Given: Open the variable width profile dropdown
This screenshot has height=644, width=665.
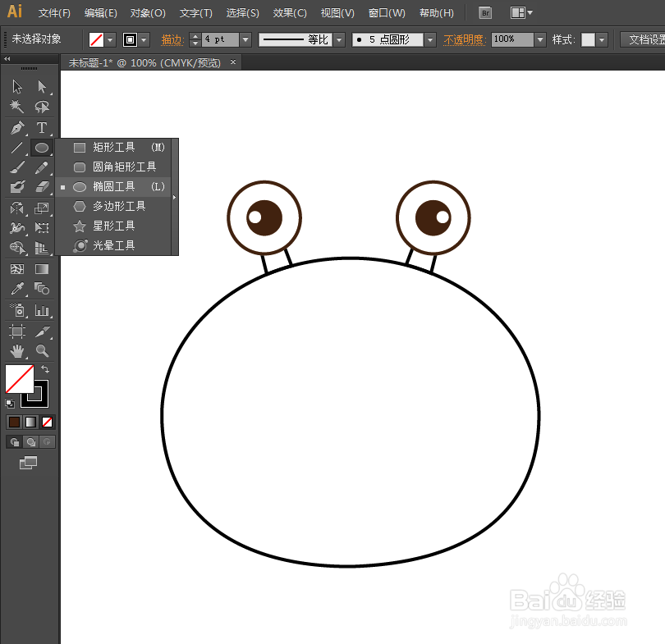Looking at the screenshot, I should [339, 40].
